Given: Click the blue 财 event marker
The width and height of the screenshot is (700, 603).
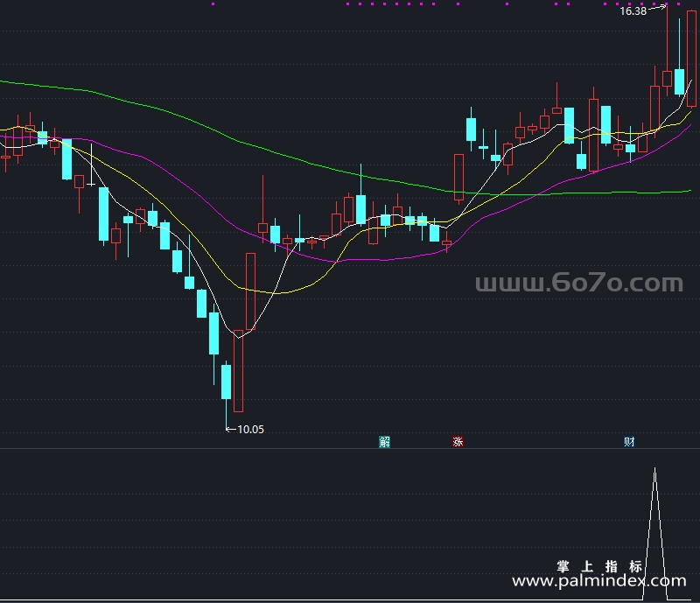Looking at the screenshot, I should click(629, 442).
